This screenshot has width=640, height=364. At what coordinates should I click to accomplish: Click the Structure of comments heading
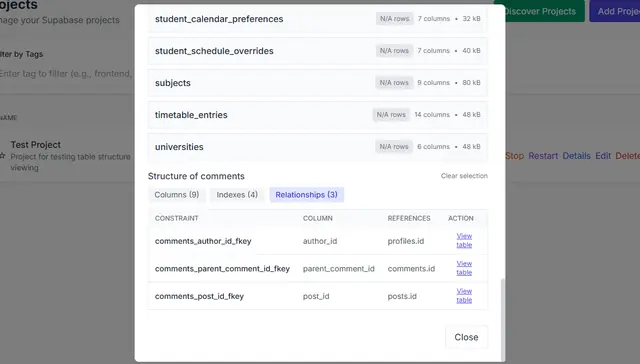point(196,176)
